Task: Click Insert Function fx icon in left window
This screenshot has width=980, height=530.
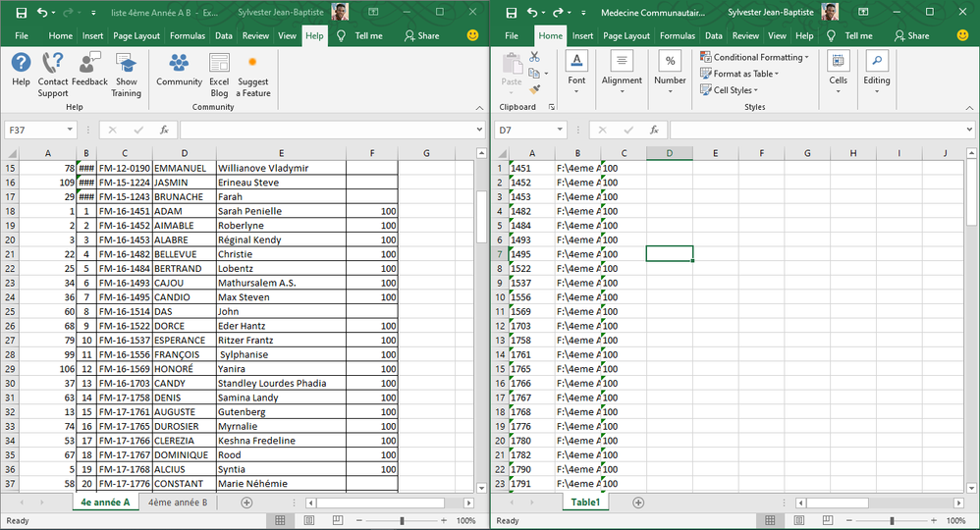Action: pyautogui.click(x=164, y=130)
